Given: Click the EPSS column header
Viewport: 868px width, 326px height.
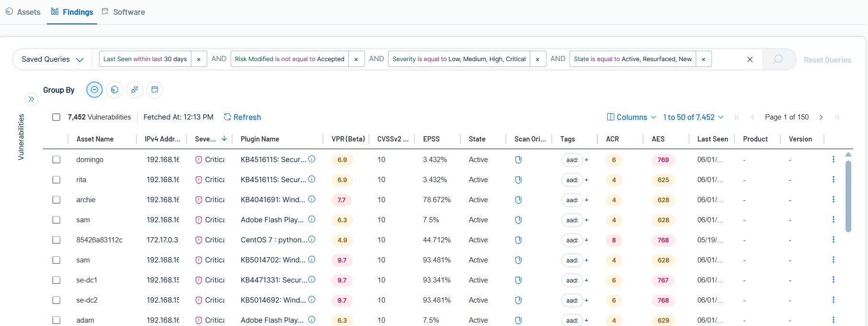Looking at the screenshot, I should pyautogui.click(x=431, y=139).
